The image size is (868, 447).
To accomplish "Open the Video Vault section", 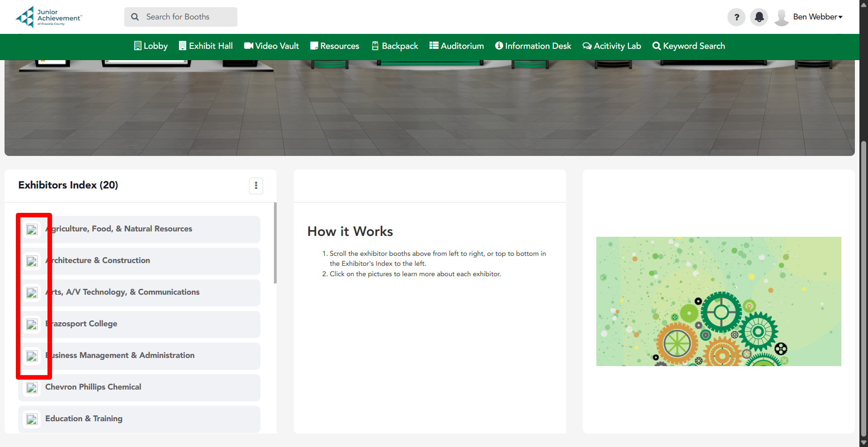I will 271,46.
